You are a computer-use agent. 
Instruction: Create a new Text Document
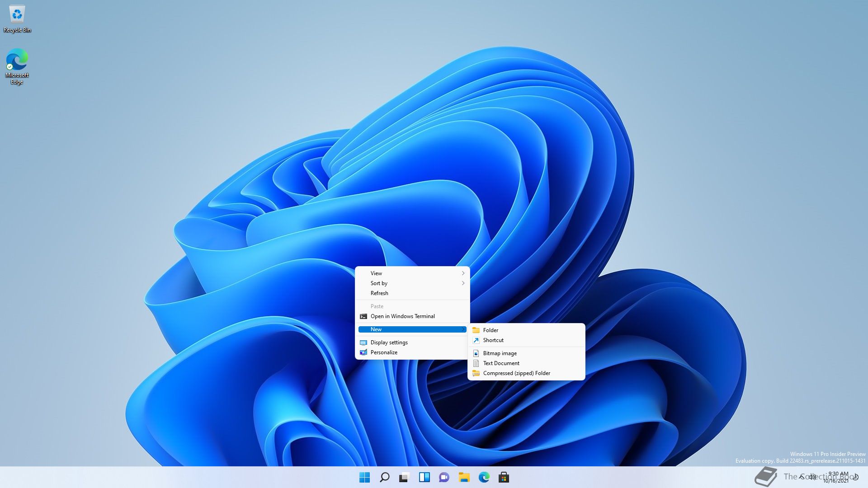click(x=526, y=363)
